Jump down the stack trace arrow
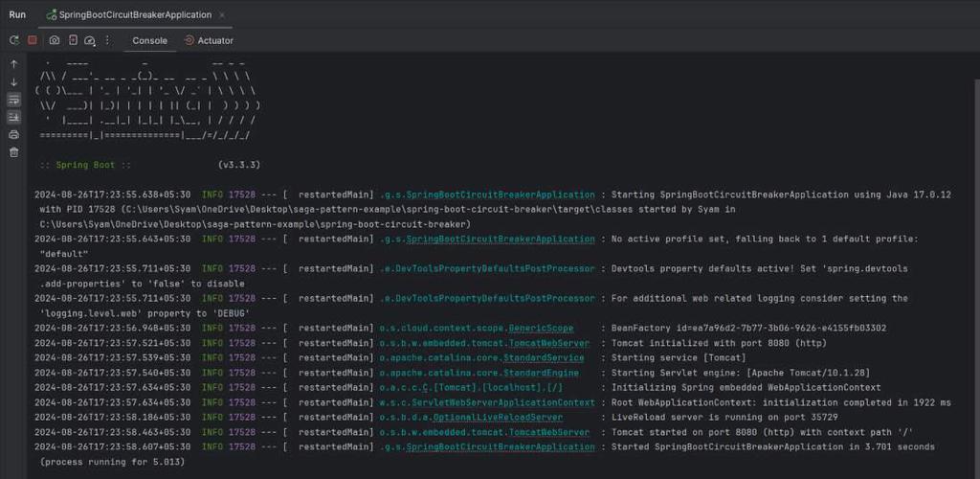This screenshot has height=479, width=980. (x=13, y=82)
